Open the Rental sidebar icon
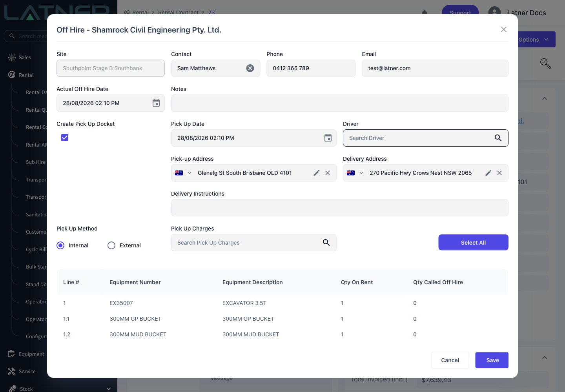565x392 pixels. coord(12,75)
